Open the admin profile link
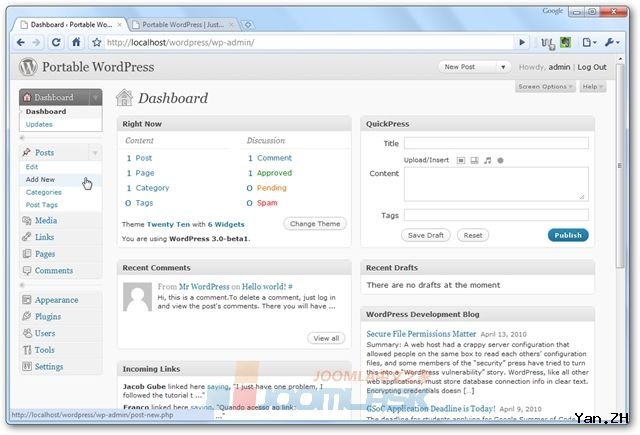The height and width of the screenshot is (435, 640). [559, 67]
